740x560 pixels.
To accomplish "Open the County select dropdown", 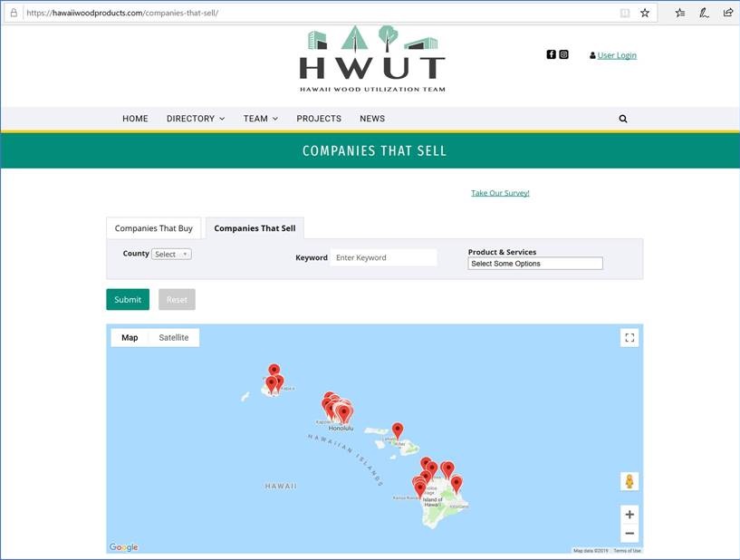I will (171, 255).
